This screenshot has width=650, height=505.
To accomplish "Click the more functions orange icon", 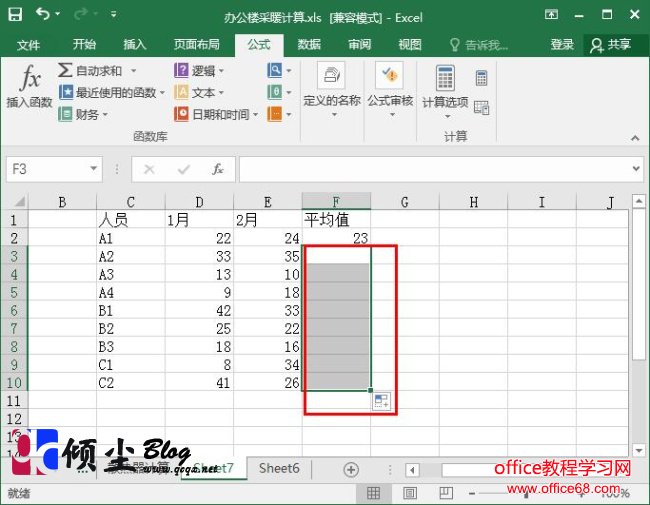I will coord(274,114).
